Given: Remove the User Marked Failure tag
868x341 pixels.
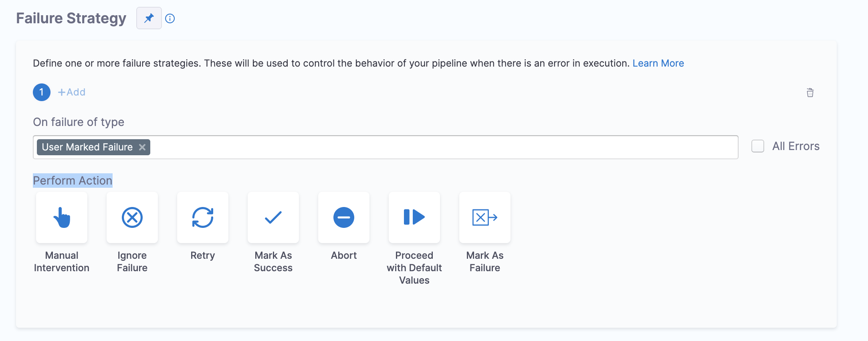Looking at the screenshot, I should pos(142,147).
